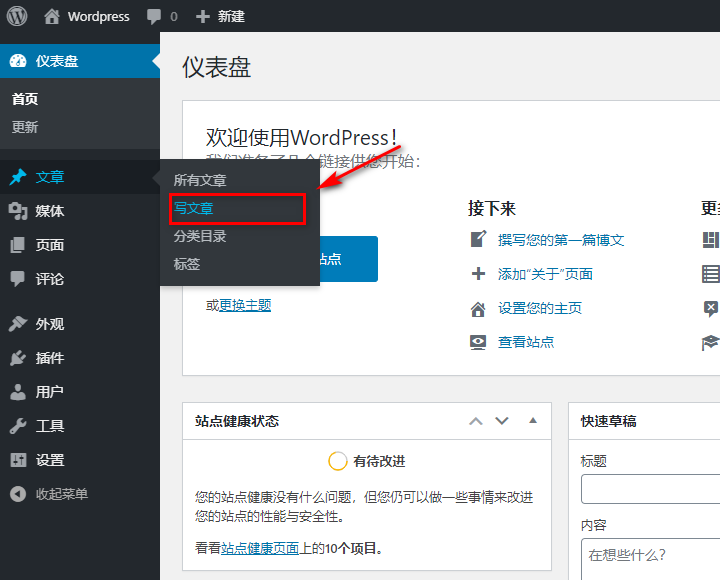Click the 工具 wrench icon

18,426
